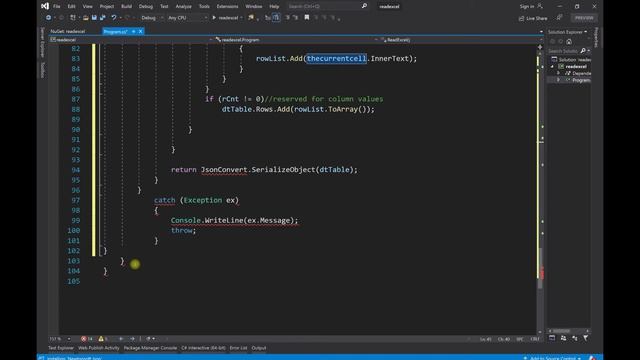Open the Solution Explorer window options dropdown
Viewport: 640px width, 360px height.
(586, 32)
